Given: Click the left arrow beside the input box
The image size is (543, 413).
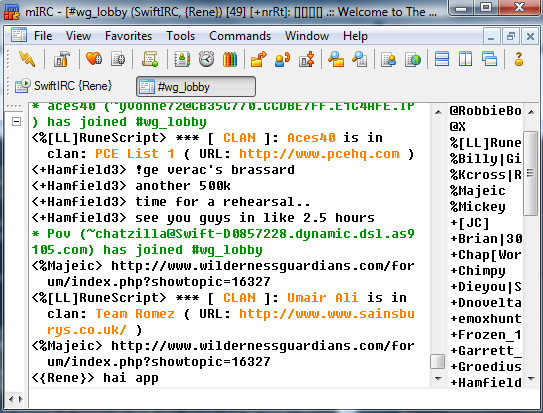Looking at the screenshot, I should (x=11, y=399).
